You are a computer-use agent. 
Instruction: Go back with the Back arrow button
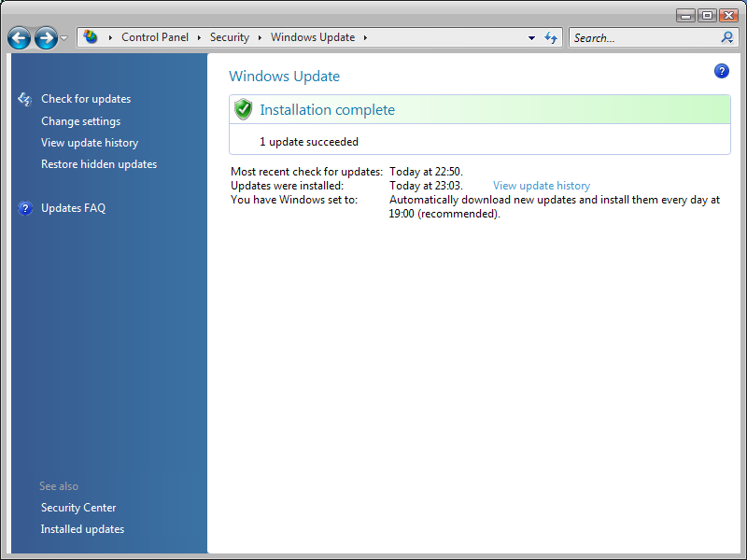(19, 37)
